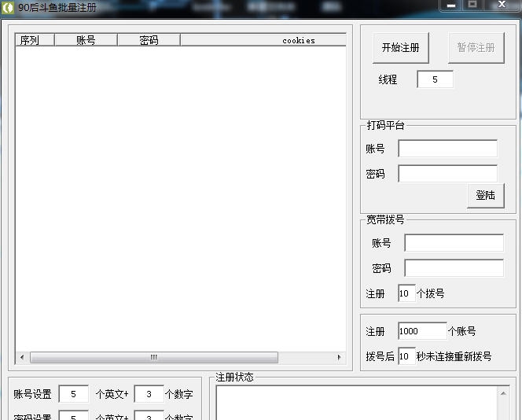The height and width of the screenshot is (420, 522).
Task: Sort by the 账号 column header
Action: coord(86,40)
